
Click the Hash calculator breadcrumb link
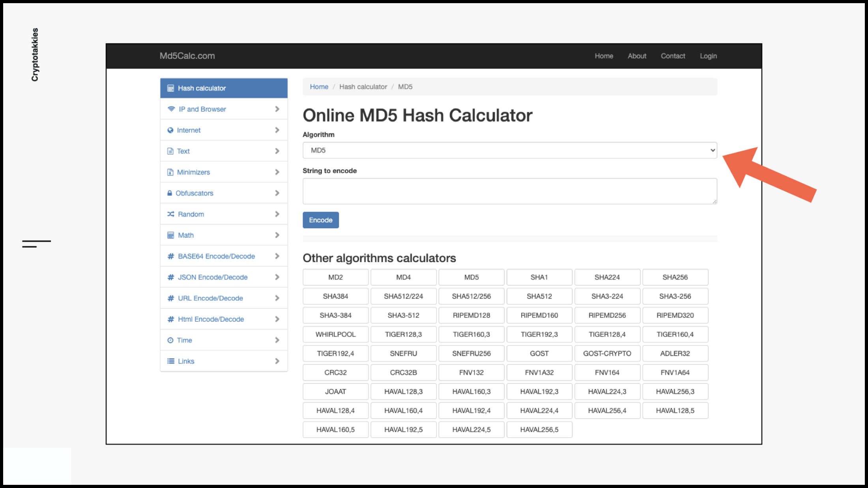coord(363,86)
